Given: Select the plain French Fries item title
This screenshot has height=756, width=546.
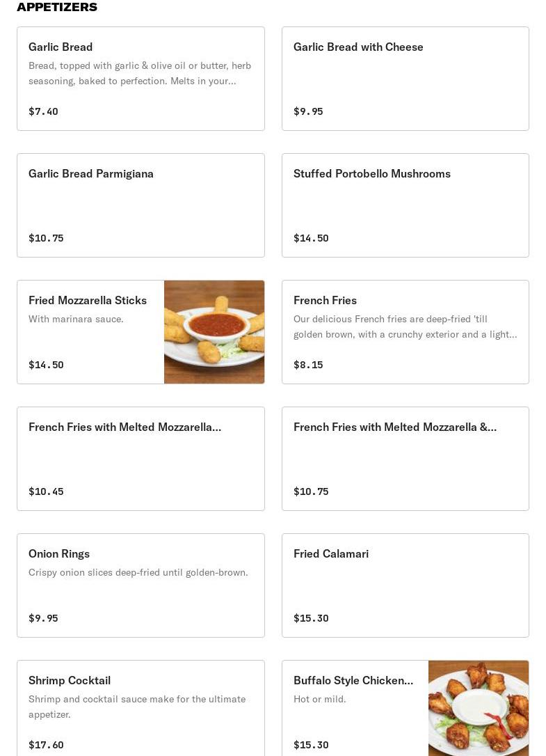Looking at the screenshot, I should [x=325, y=300].
